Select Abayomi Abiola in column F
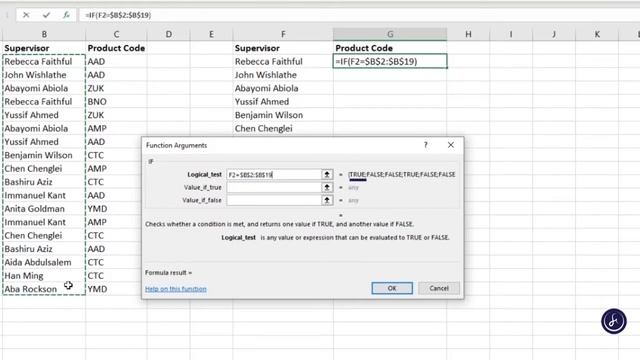The width and height of the screenshot is (640, 360). click(x=283, y=88)
